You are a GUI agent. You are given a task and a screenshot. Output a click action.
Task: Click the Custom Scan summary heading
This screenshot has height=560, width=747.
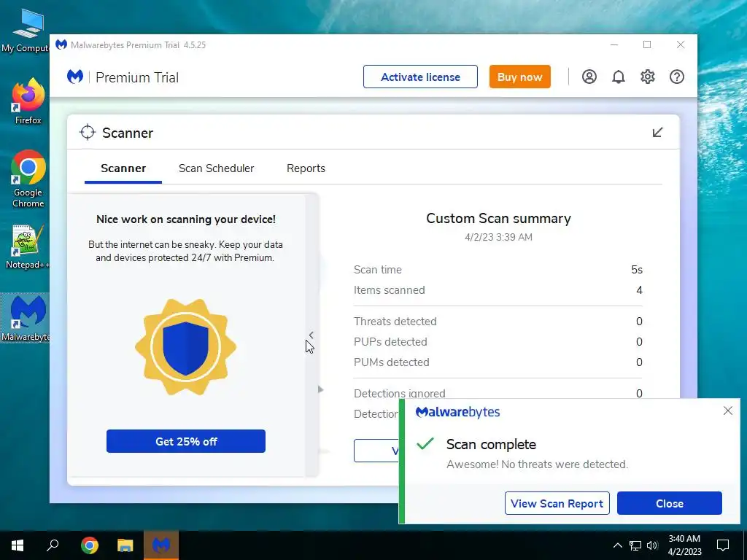click(498, 218)
